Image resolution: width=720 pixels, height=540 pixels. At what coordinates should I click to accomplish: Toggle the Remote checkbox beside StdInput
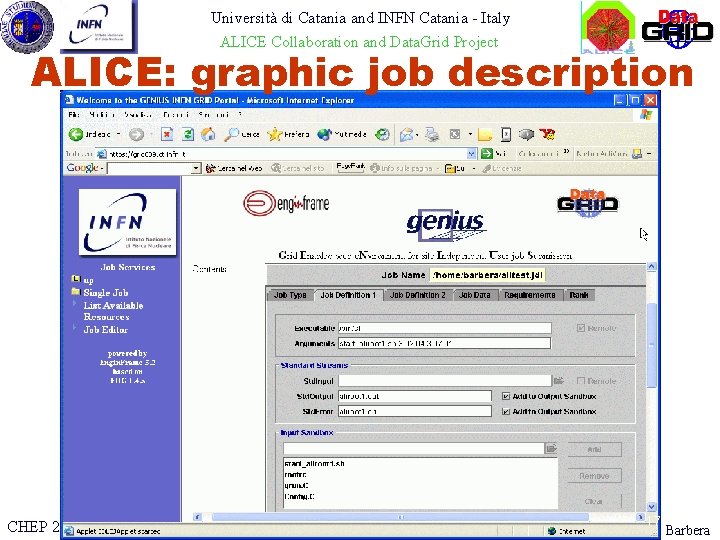581,381
